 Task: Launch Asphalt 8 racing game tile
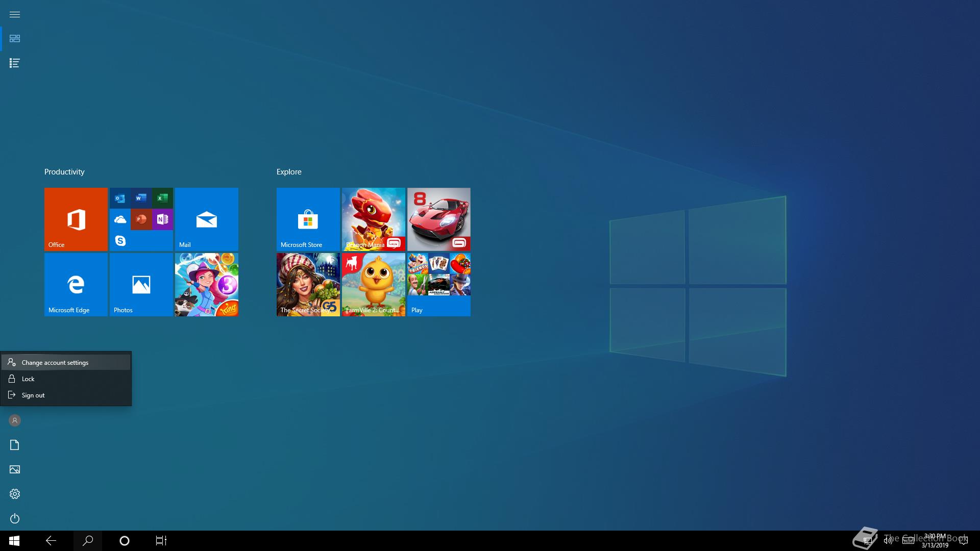pyautogui.click(x=439, y=219)
